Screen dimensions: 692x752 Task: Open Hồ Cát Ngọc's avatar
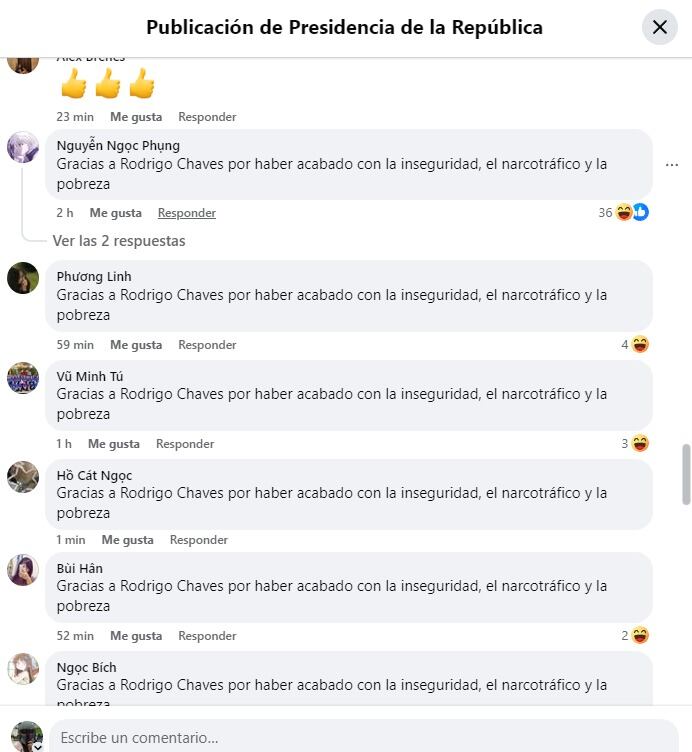(x=23, y=477)
